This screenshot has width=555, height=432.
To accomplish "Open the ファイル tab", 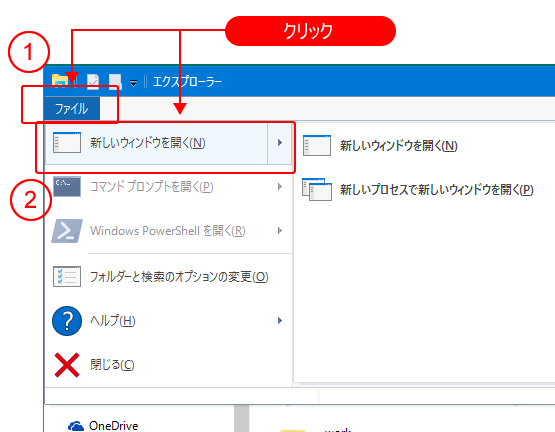I will click(x=71, y=108).
